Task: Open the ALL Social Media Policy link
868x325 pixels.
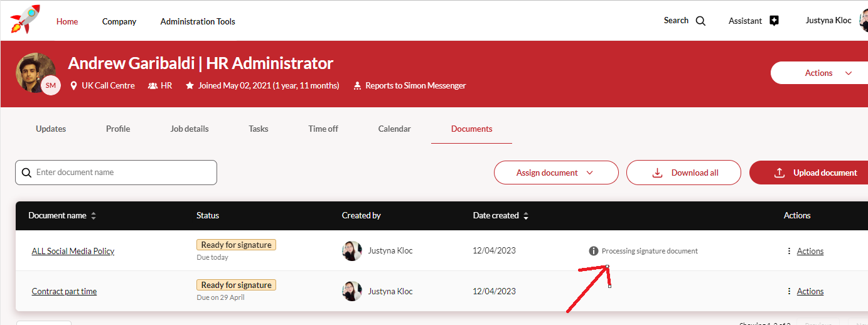Action: (x=73, y=251)
